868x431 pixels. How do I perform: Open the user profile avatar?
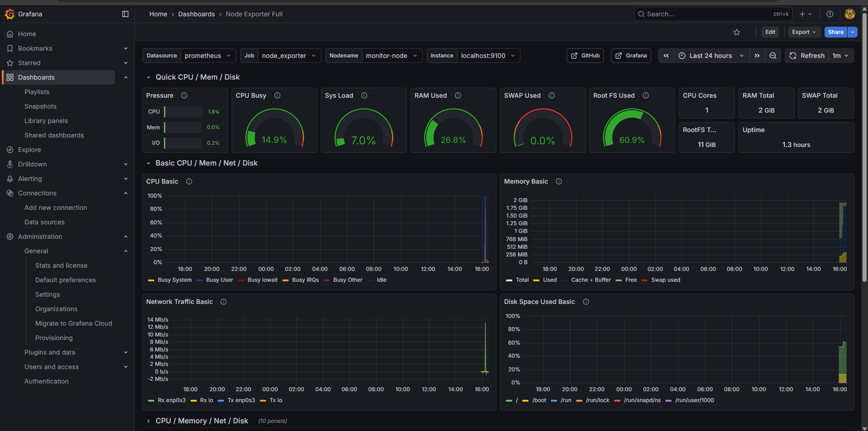coord(849,14)
